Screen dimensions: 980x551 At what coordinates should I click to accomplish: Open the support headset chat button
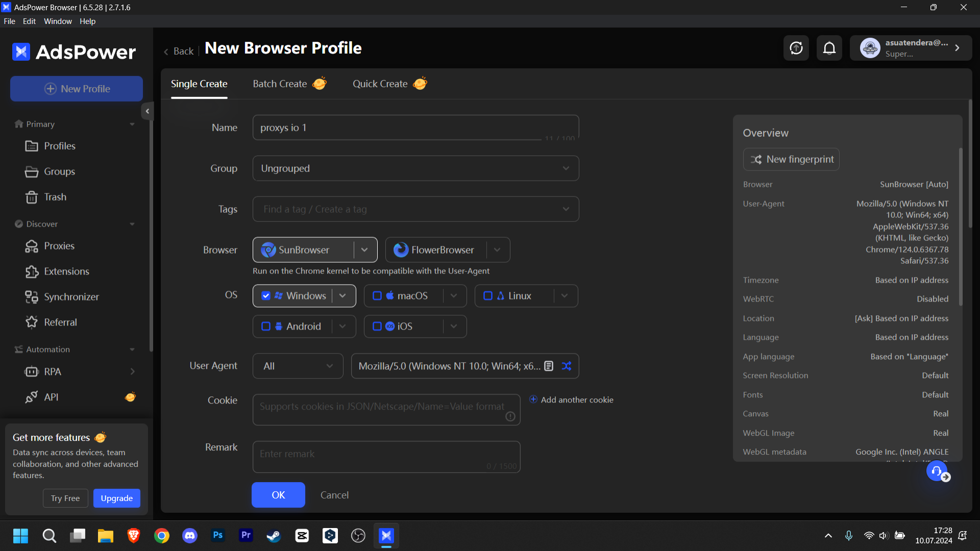[937, 471]
